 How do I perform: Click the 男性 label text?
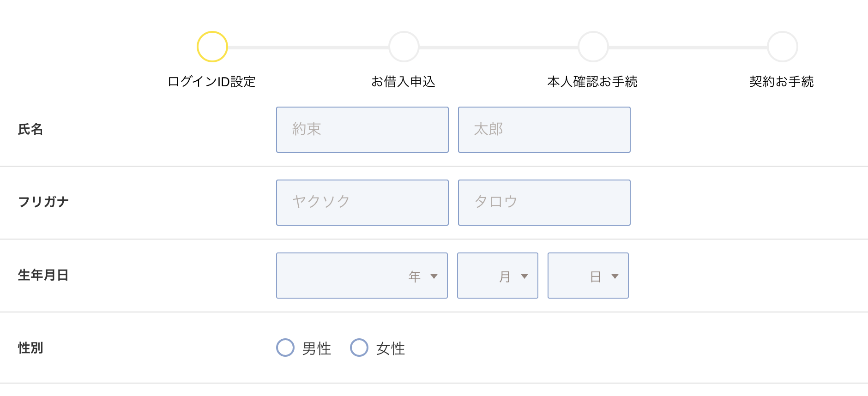click(317, 348)
